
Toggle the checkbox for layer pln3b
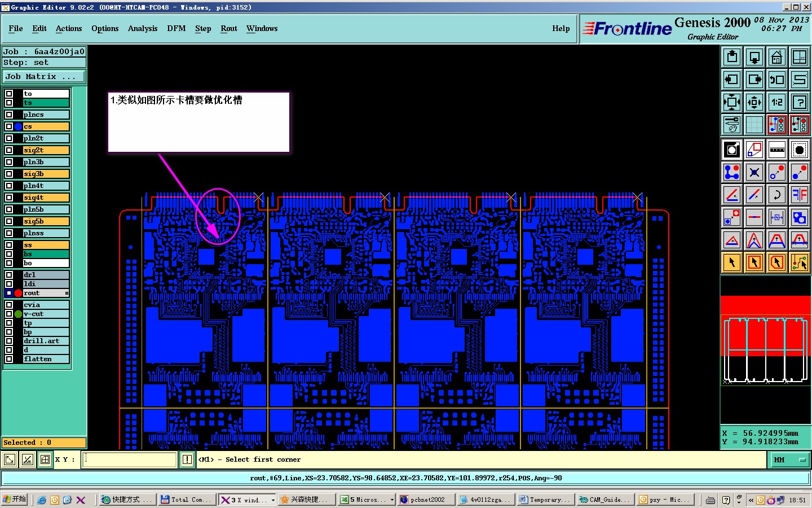[x=9, y=162]
